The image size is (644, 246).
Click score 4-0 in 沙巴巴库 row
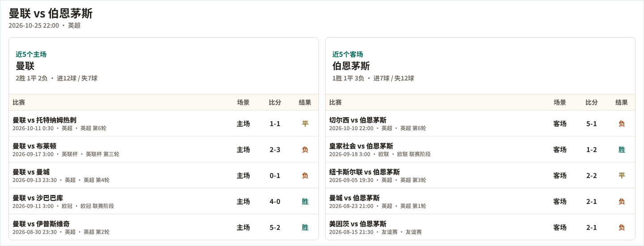(x=275, y=201)
